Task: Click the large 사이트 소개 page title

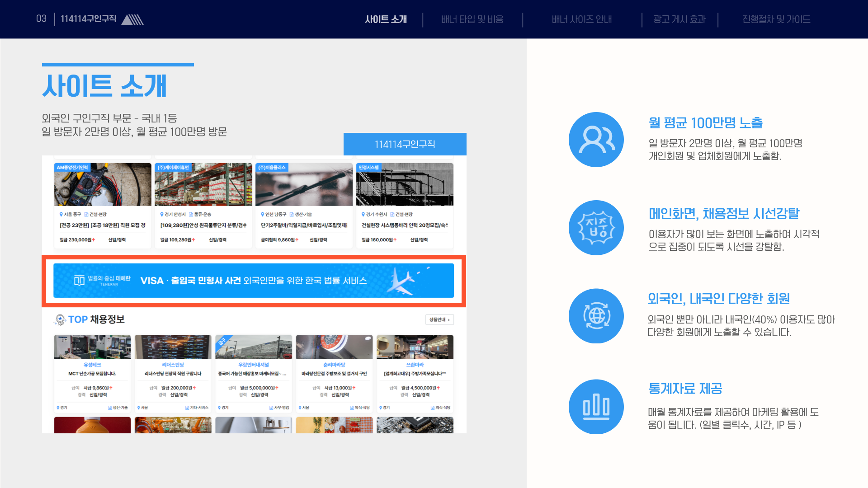Action: pyautogui.click(x=105, y=85)
